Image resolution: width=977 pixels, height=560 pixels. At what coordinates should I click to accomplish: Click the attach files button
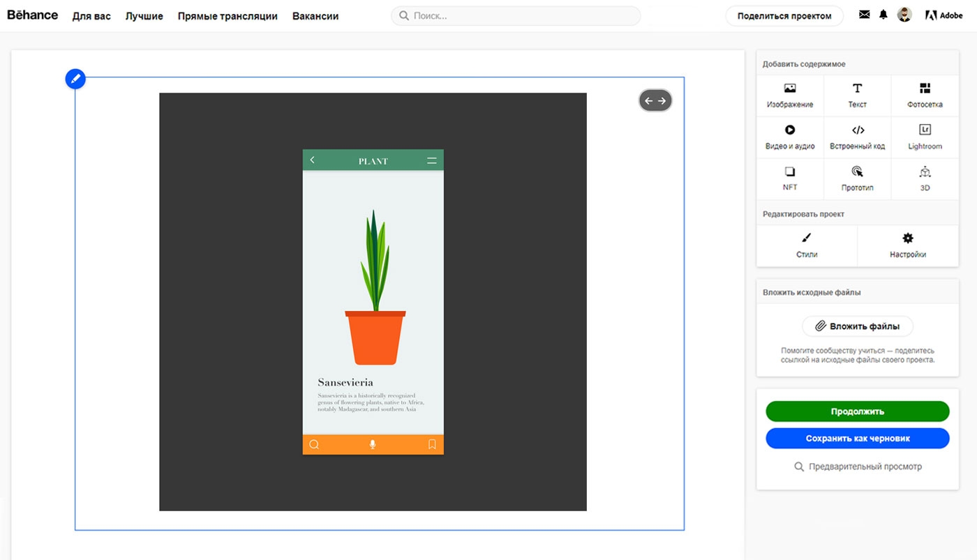pos(857,326)
